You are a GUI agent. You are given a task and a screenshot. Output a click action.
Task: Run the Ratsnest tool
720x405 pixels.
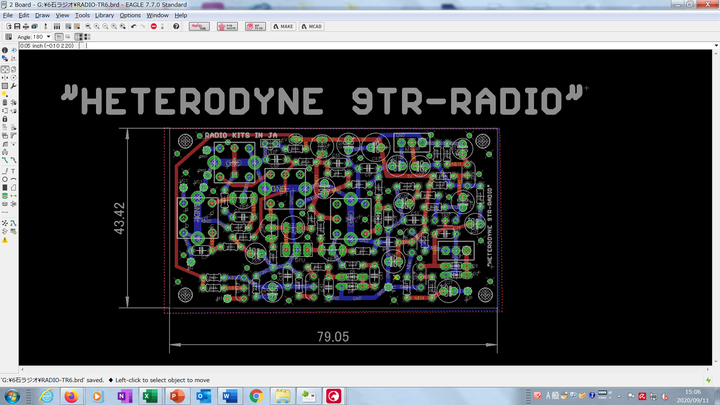click(5, 223)
